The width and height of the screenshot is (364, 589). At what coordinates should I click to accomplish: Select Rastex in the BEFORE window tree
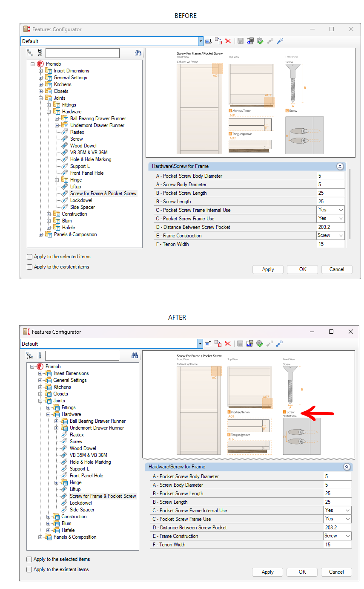tap(77, 132)
